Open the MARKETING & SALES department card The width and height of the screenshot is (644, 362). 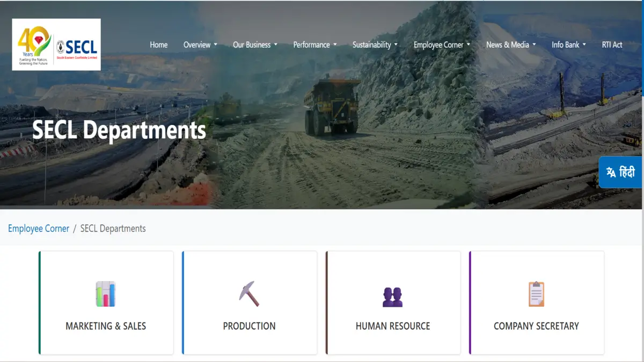[x=106, y=303]
